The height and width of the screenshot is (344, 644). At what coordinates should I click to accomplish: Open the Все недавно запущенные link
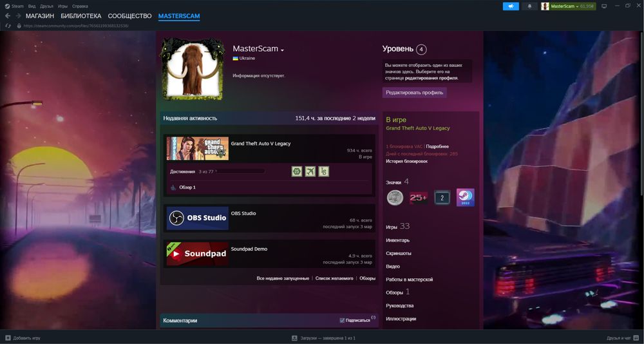(x=283, y=278)
